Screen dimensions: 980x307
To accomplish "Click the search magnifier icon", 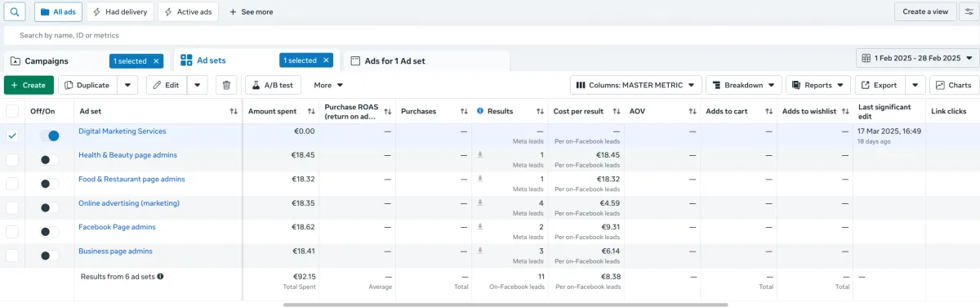I will click(x=14, y=12).
